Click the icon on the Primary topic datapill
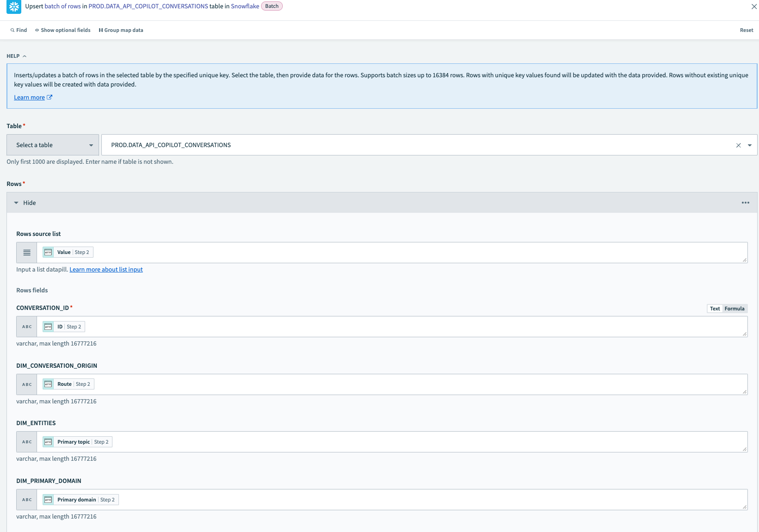Viewport: 759px width, 532px height. pyautogui.click(x=48, y=442)
